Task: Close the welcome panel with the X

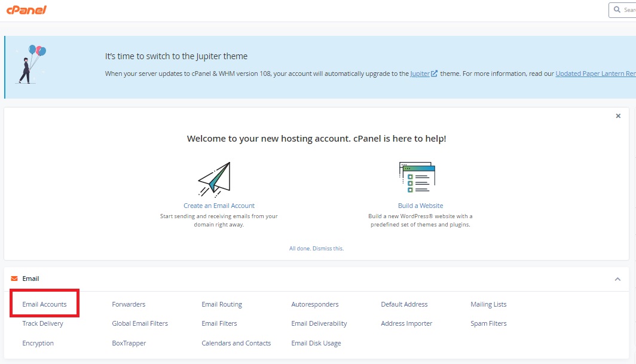Action: 618,116
